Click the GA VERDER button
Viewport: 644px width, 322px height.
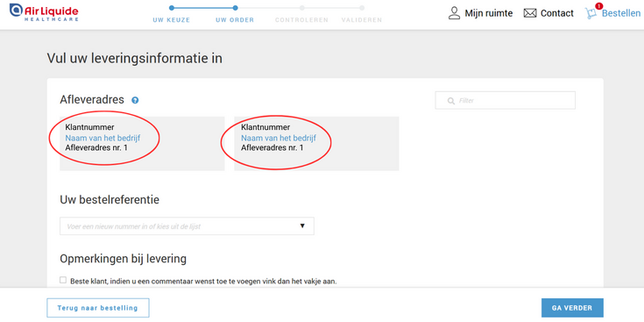(x=572, y=308)
